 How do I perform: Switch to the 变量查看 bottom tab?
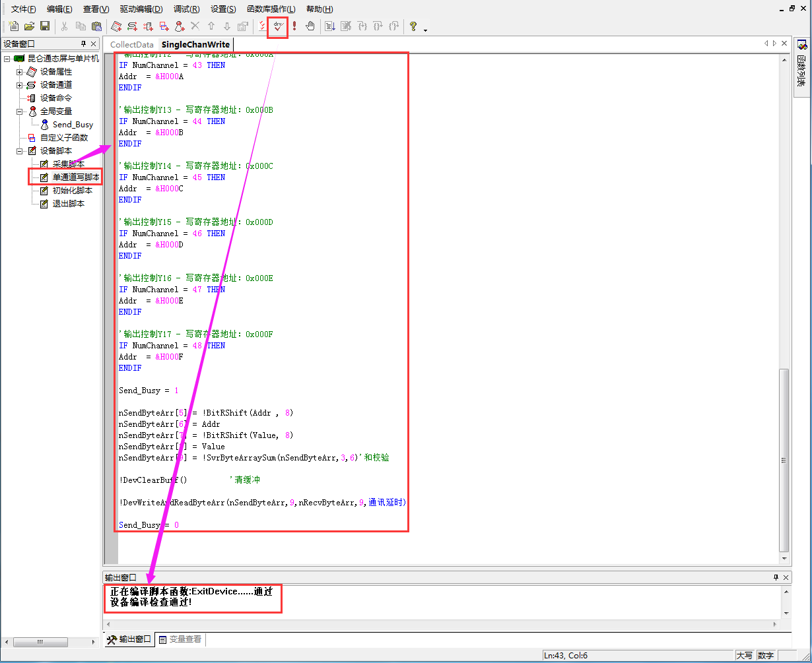(180, 639)
